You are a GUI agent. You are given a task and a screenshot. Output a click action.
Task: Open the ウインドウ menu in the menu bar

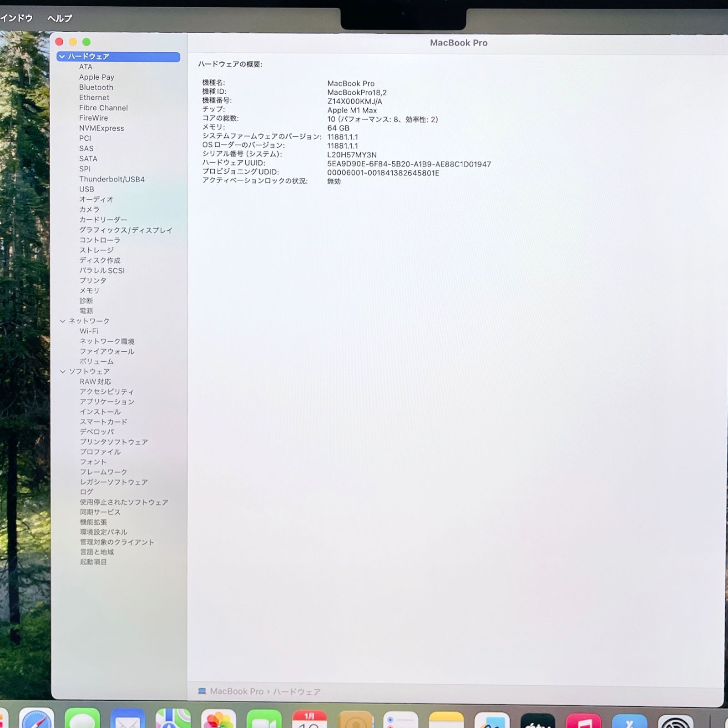click(16, 18)
